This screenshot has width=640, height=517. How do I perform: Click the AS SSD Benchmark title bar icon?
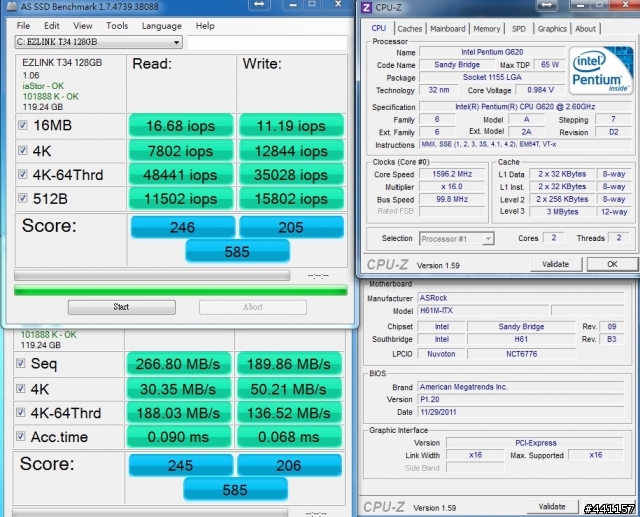click(x=12, y=6)
